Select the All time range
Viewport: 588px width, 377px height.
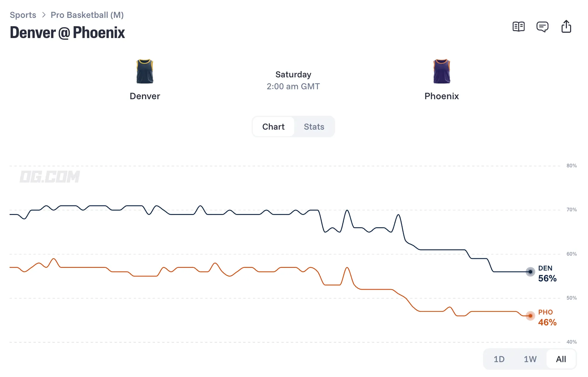[561, 359]
